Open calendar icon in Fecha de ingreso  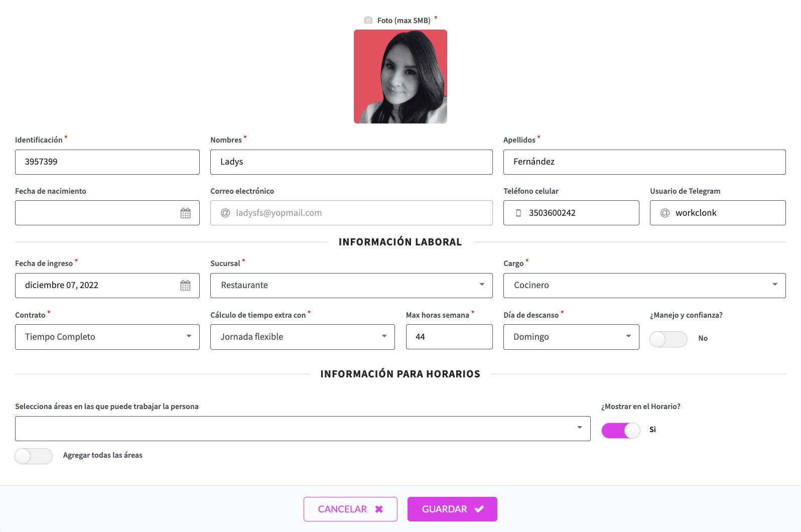pyautogui.click(x=185, y=286)
